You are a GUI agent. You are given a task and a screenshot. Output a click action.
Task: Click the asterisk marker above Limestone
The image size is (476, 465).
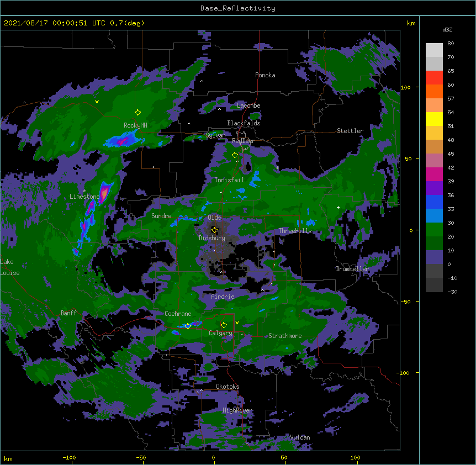[84, 191]
